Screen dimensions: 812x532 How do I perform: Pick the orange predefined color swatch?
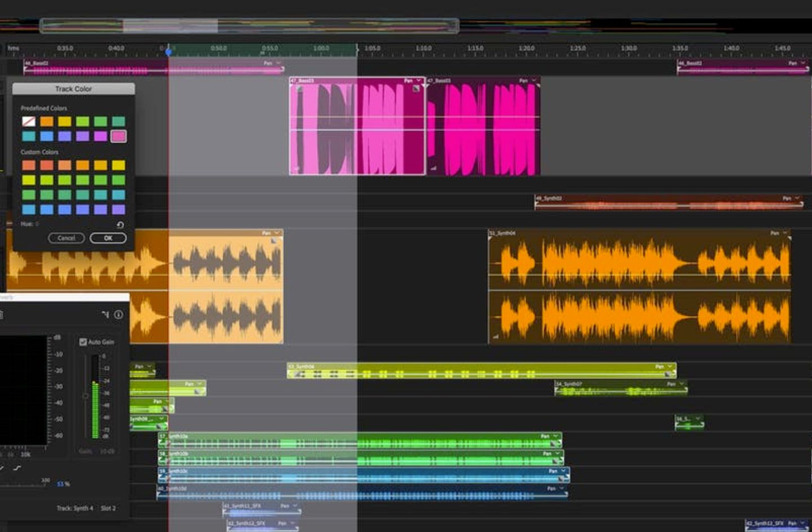[x=47, y=121]
